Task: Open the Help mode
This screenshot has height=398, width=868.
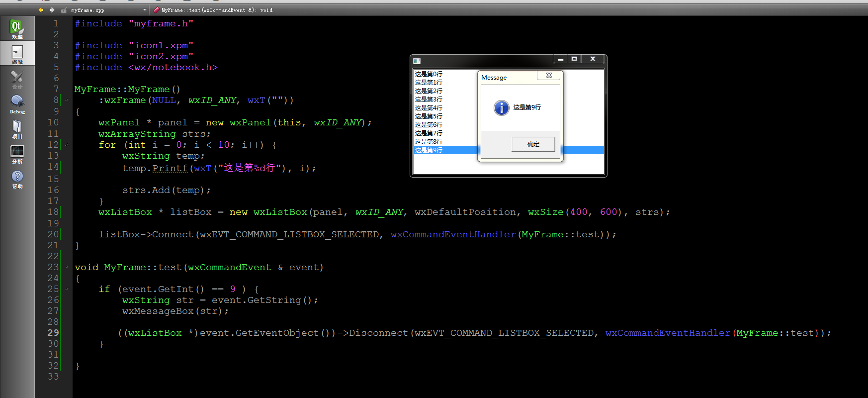Action: point(17,178)
